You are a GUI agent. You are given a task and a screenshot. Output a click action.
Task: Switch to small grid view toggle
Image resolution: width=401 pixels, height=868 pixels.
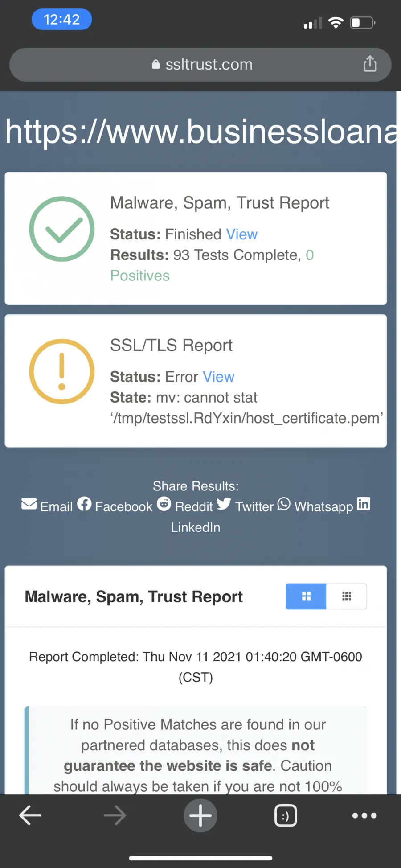(347, 596)
